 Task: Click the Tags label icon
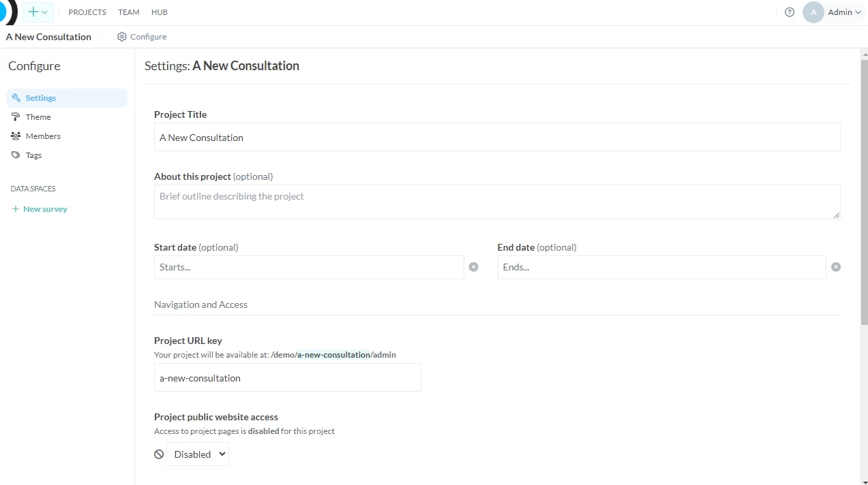(x=16, y=155)
